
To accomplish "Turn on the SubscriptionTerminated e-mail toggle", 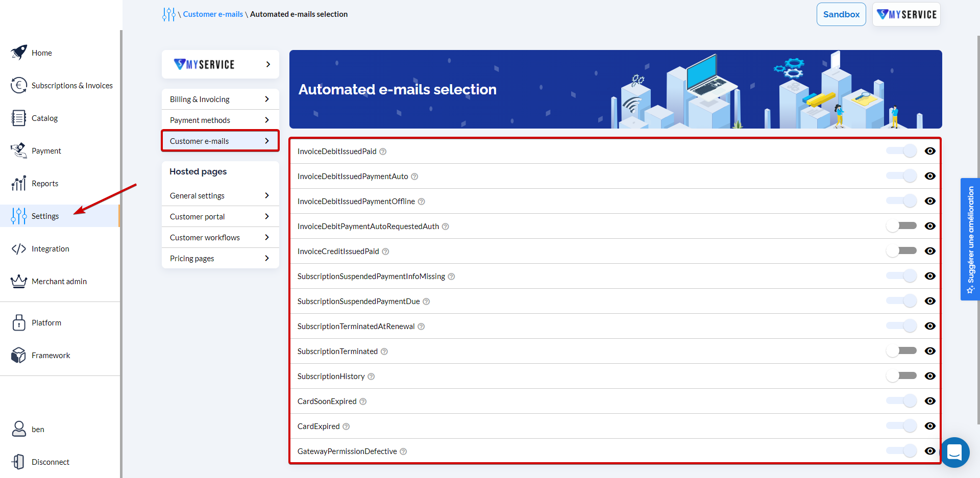I will pyautogui.click(x=901, y=351).
